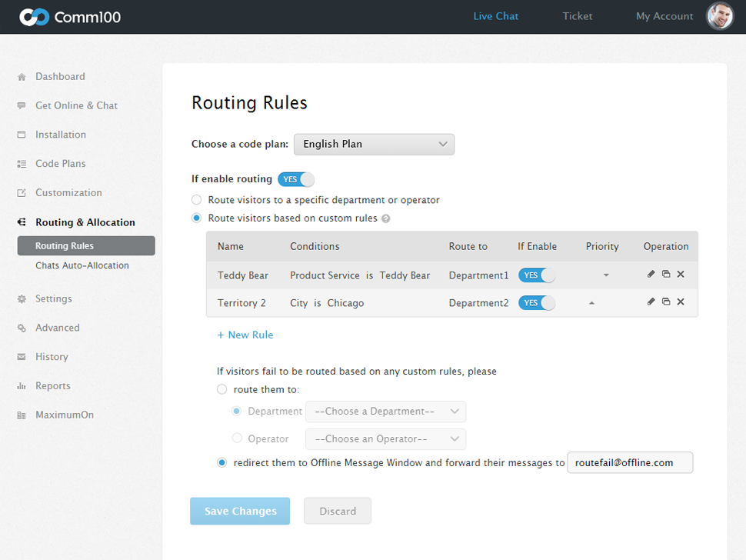Expand the Choose a Department dropdown

385,412
